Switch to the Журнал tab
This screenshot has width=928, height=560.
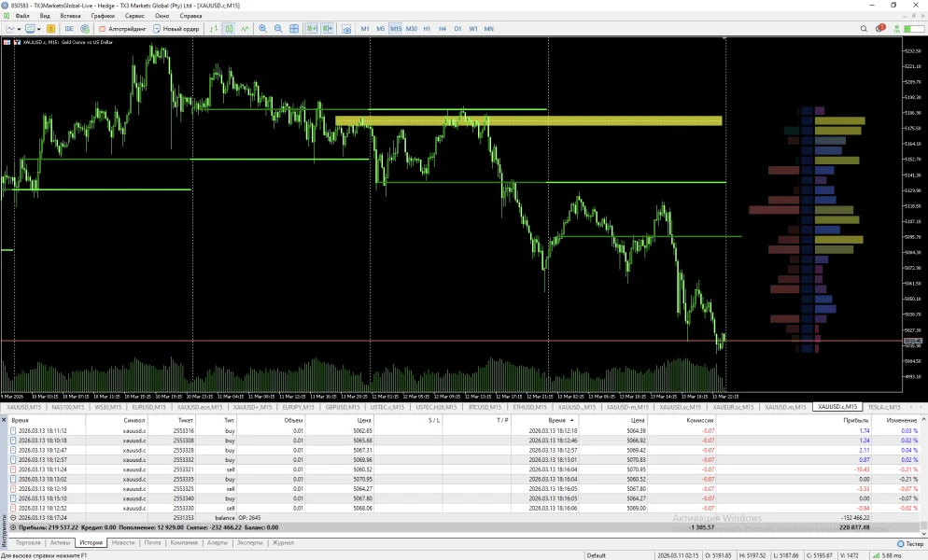[x=282, y=542]
